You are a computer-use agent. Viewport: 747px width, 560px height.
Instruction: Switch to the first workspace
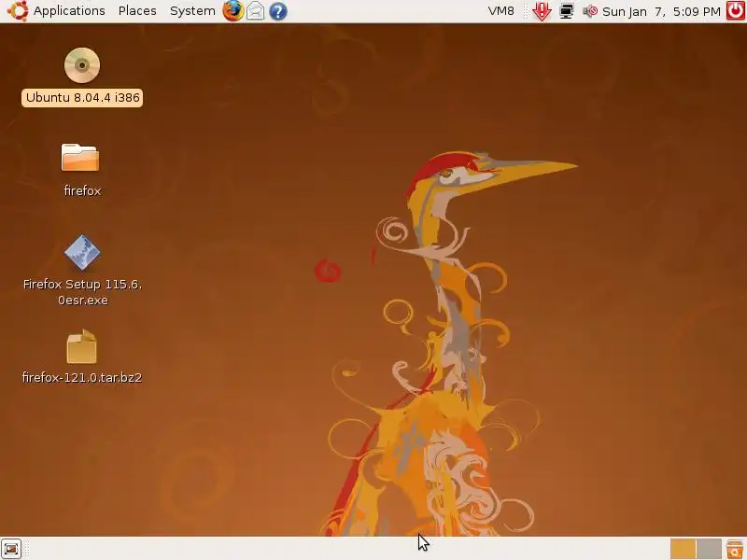pyautogui.click(x=684, y=549)
